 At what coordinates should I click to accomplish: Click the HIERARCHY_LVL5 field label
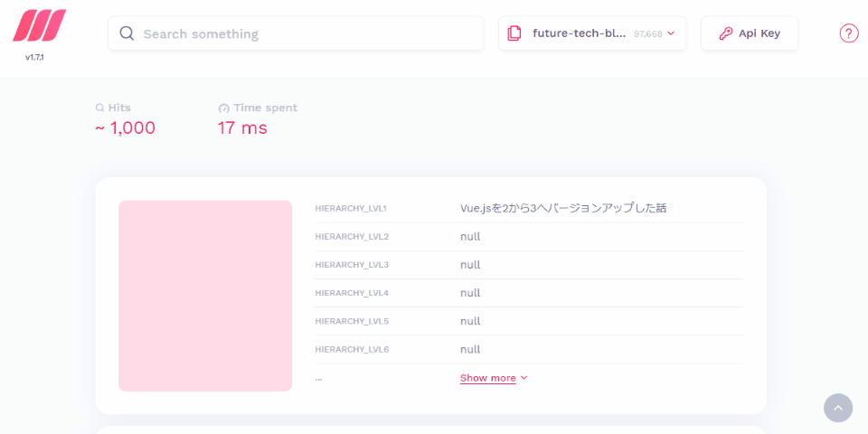(352, 321)
